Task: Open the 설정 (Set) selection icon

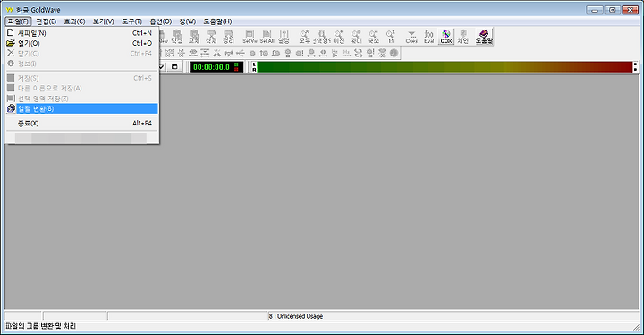Action: coord(284,37)
